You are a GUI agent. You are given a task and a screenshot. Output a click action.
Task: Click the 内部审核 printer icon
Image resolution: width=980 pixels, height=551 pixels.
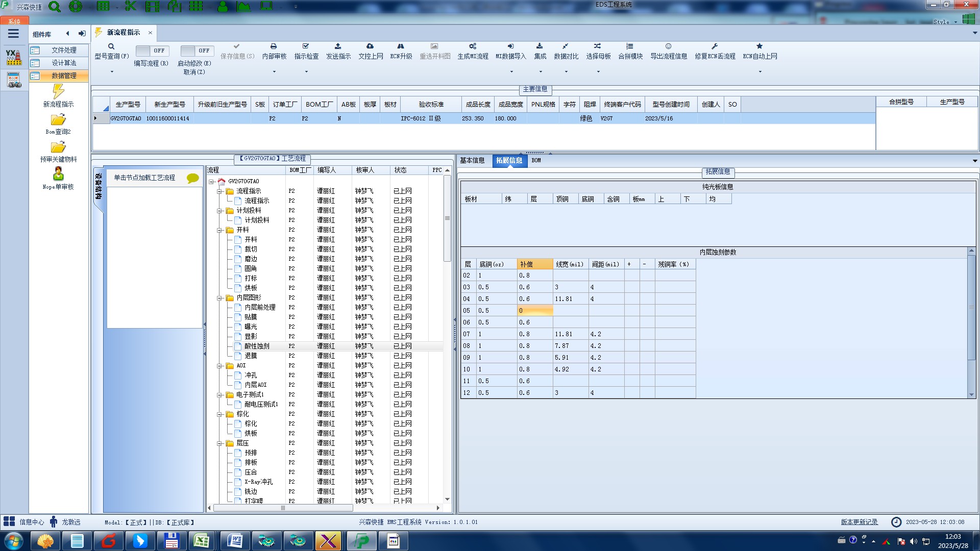point(274,46)
